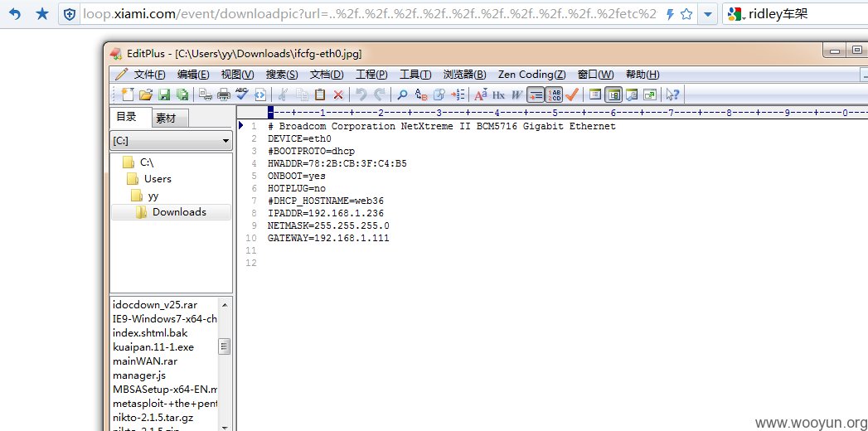Run the ABC spell check
This screenshot has height=431, width=868.
[x=242, y=94]
